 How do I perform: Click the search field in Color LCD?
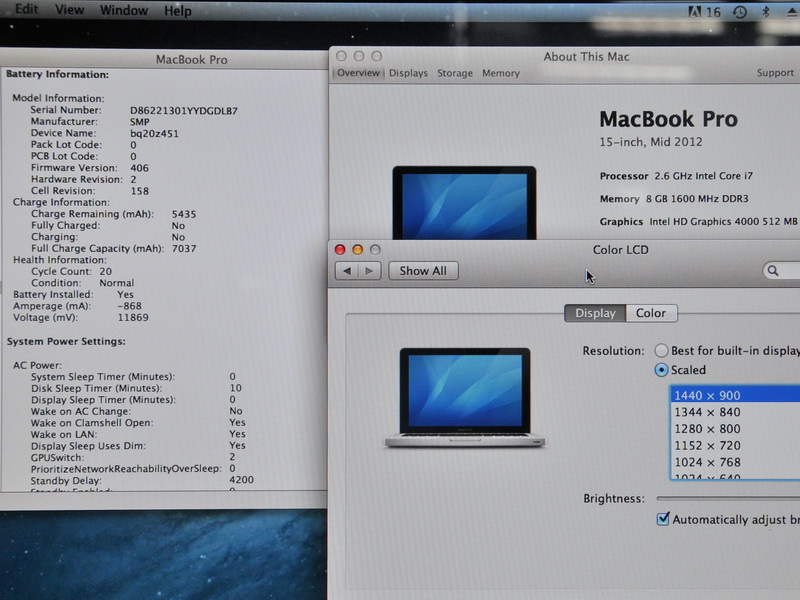(781, 270)
